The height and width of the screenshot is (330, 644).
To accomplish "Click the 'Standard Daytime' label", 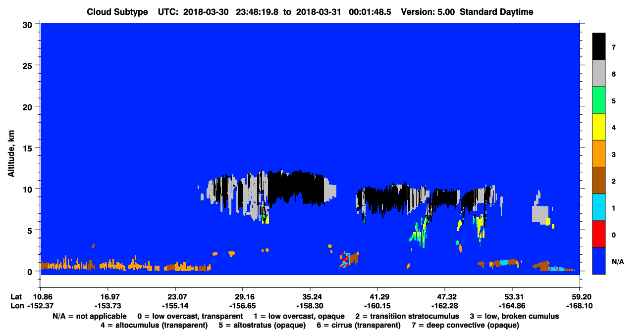I will click(x=496, y=12).
